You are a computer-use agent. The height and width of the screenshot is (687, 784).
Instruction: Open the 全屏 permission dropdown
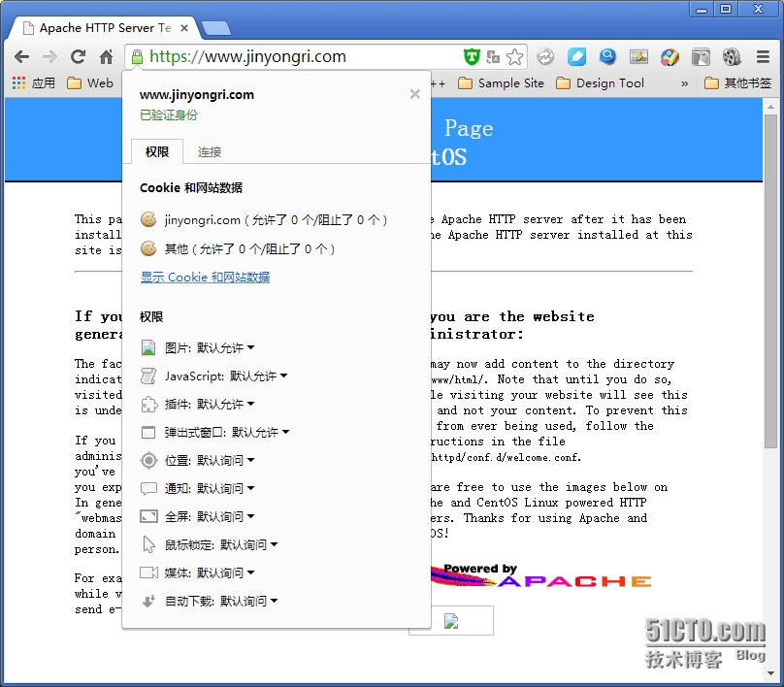click(x=225, y=516)
